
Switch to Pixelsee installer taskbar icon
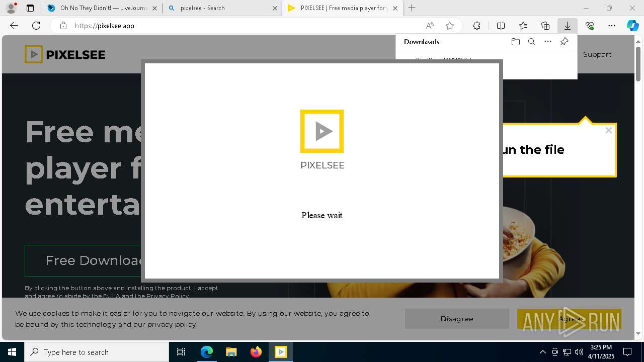pos(281,352)
